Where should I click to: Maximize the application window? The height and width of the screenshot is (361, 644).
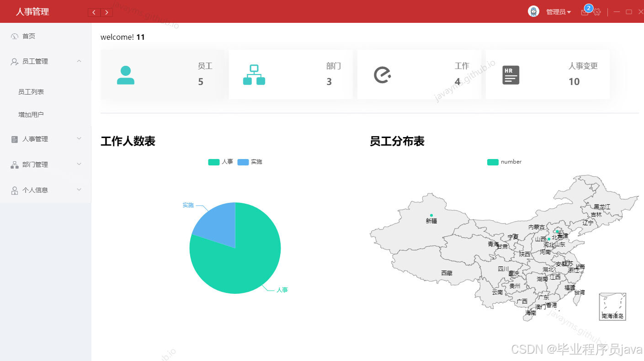click(x=629, y=12)
